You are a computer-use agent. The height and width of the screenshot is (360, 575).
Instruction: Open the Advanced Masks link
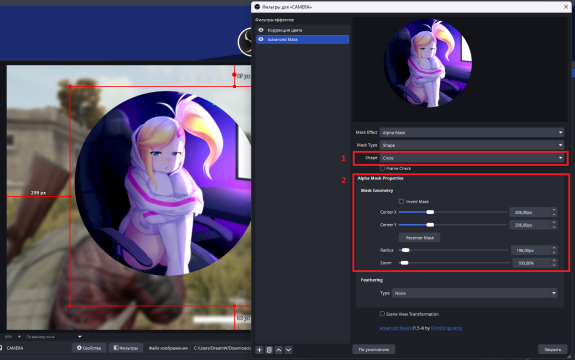click(x=395, y=328)
